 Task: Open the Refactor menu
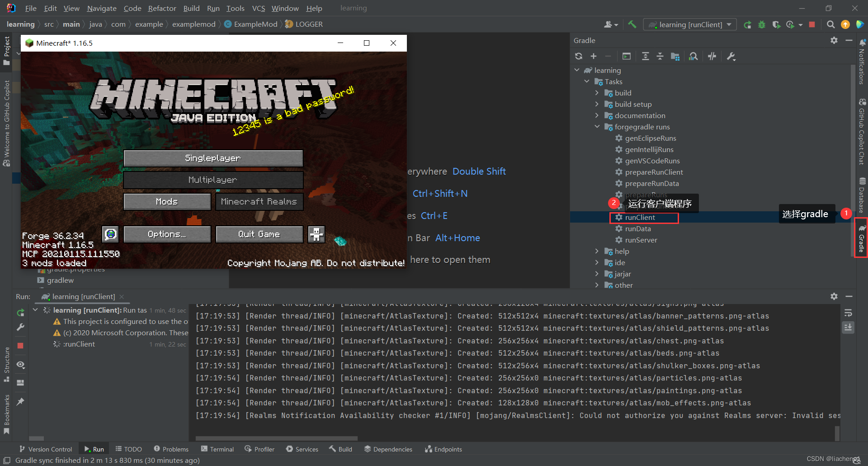point(162,8)
